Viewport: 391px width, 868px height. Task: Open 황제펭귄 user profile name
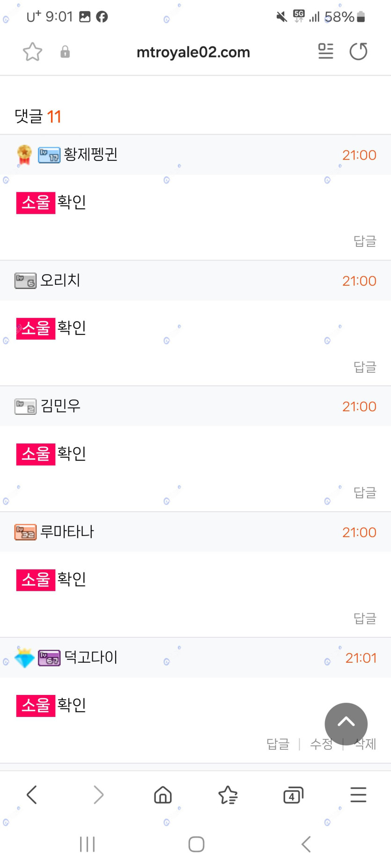(90, 154)
